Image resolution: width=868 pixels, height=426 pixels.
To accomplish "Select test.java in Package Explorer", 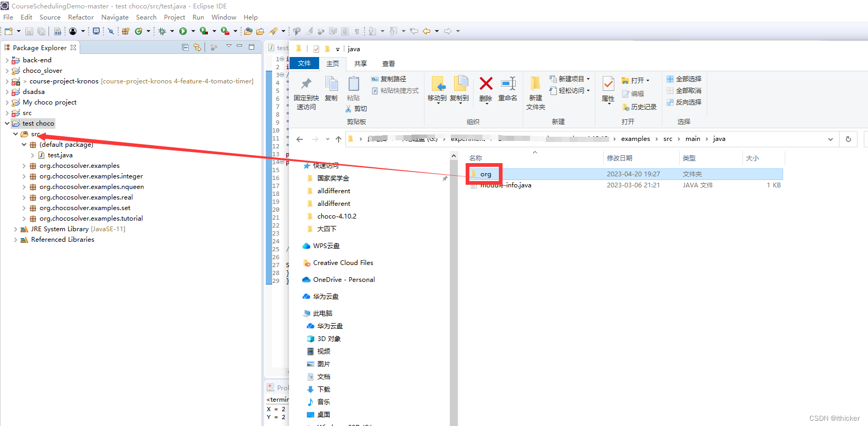I will click(60, 155).
